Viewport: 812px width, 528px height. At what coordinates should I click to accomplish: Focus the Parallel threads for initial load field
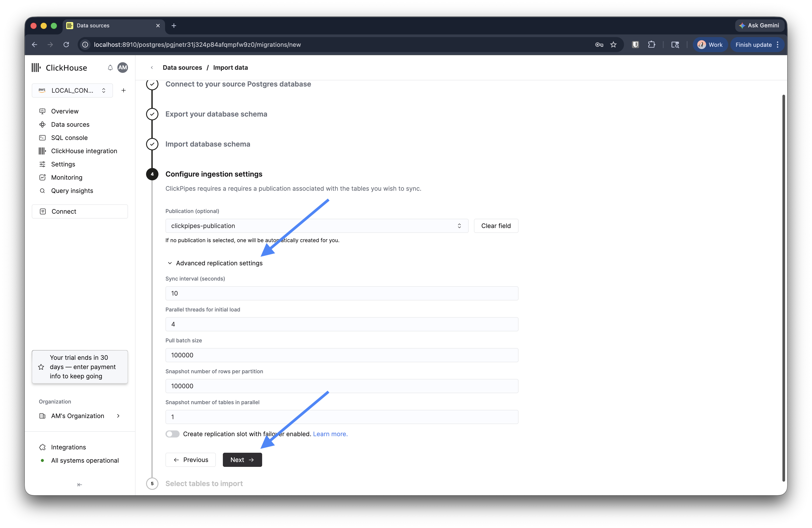(342, 324)
